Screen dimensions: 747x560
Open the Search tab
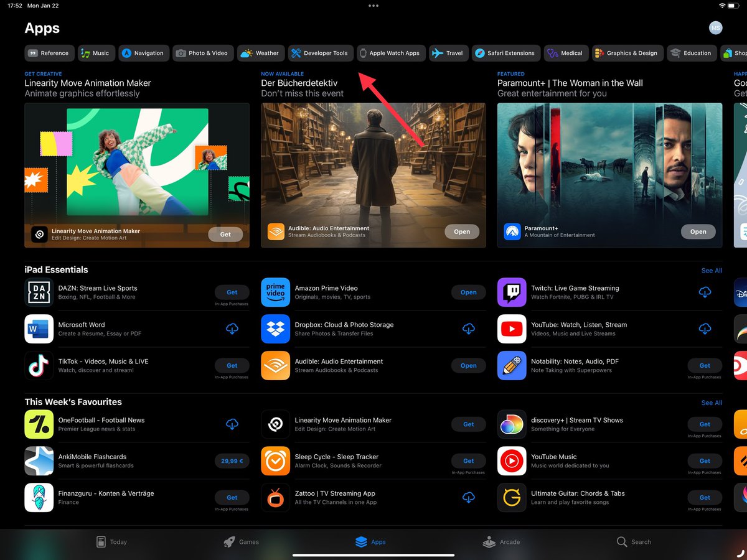click(x=634, y=542)
